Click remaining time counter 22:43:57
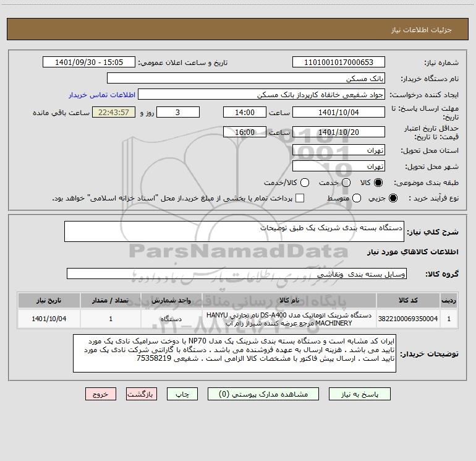Image resolution: width=476 pixels, height=461 pixels. coord(114,112)
